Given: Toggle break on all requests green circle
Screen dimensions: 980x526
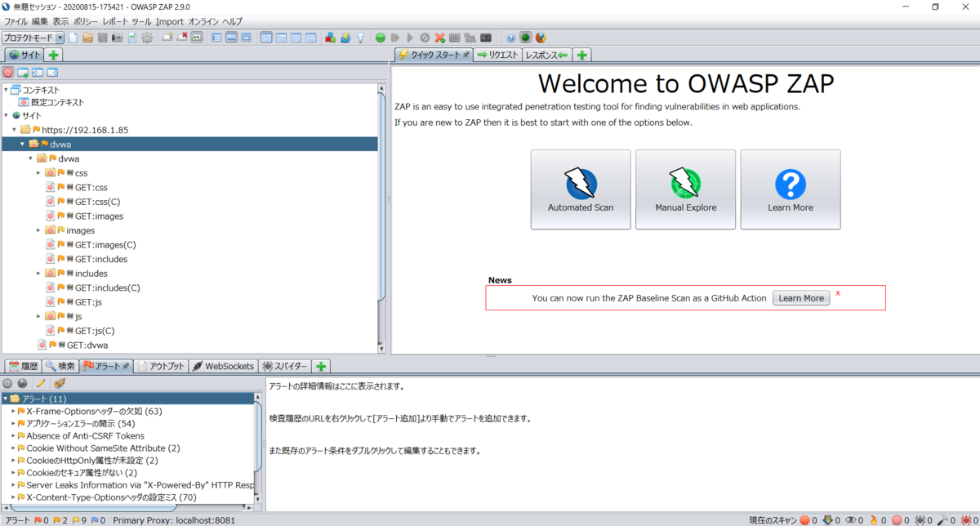Looking at the screenshot, I should [381, 38].
